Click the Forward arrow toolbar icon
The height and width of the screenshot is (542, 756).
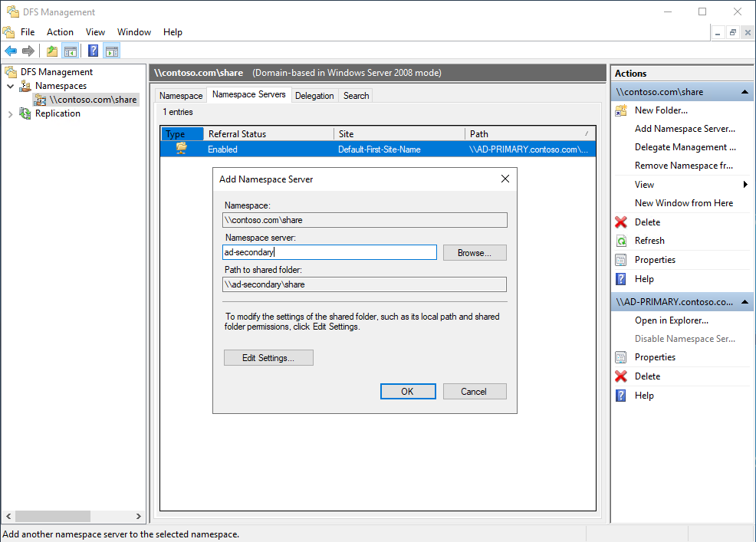click(x=28, y=51)
